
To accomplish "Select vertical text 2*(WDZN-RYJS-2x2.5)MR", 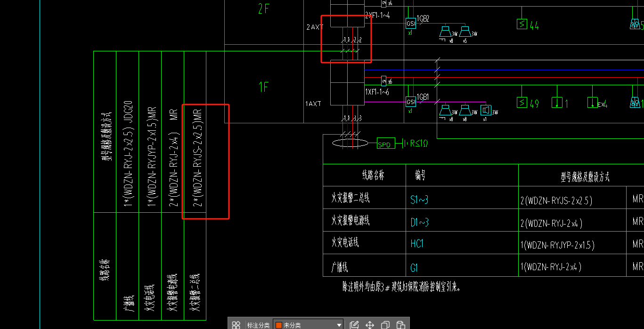I will coord(198,158).
